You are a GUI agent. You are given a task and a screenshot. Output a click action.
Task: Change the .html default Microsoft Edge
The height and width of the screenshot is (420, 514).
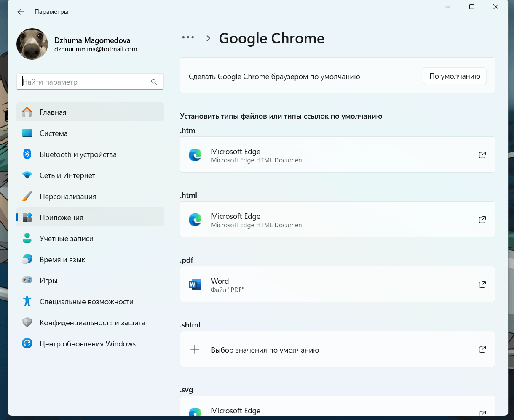click(337, 219)
